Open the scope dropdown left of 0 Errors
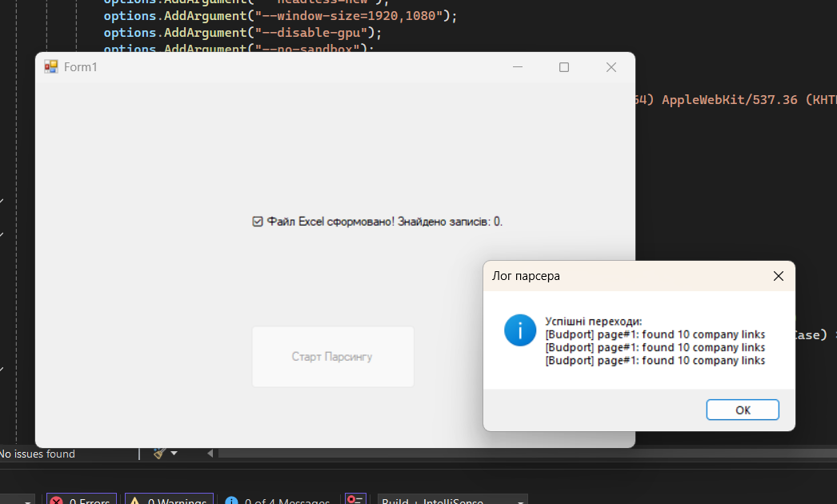837x504 pixels. (17, 500)
